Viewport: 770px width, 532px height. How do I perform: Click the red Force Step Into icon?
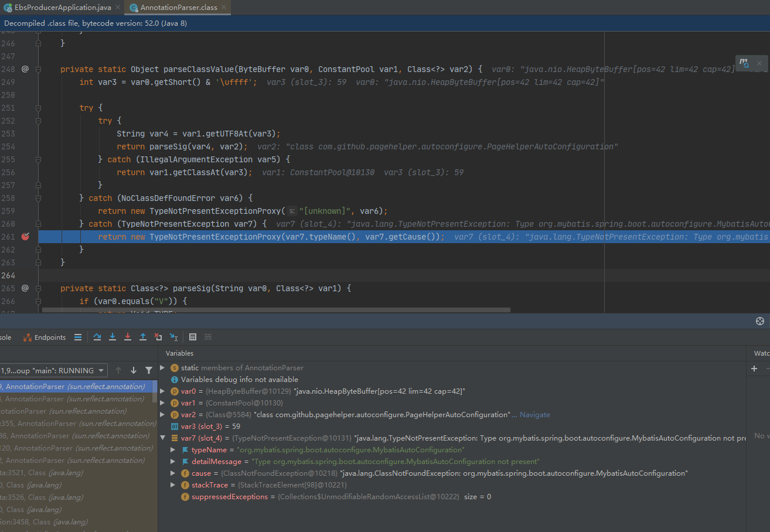(128, 337)
